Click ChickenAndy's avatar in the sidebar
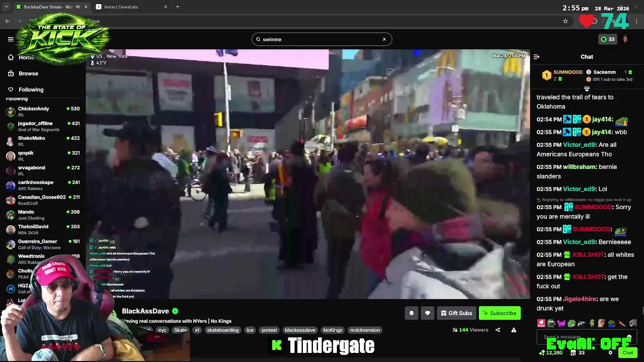 coord(11,112)
